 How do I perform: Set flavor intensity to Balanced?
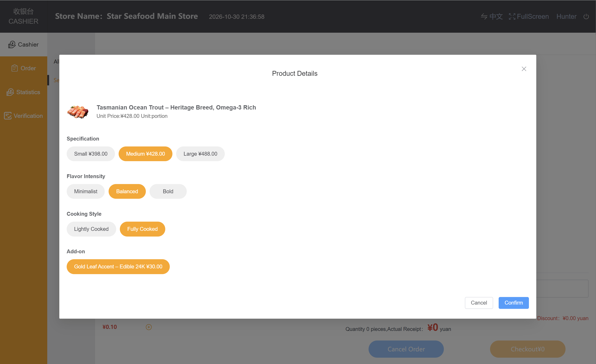pos(127,191)
